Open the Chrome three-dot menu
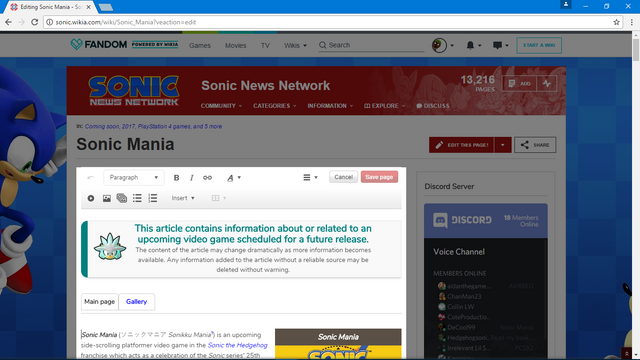640x360 pixels. point(631,22)
